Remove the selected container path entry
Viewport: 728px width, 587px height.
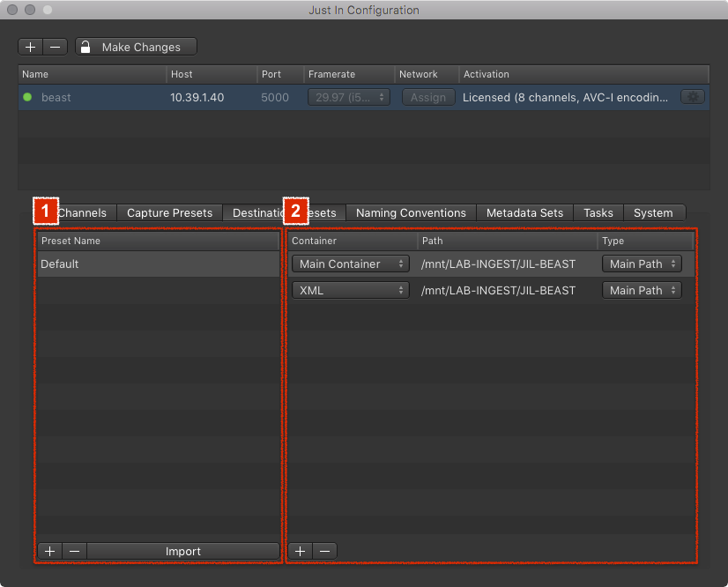click(x=325, y=551)
